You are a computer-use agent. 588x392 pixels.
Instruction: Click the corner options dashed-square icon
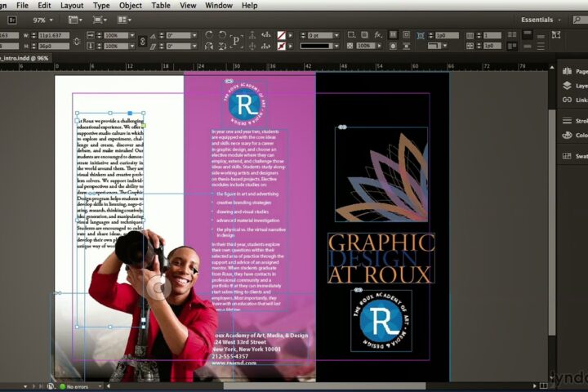click(x=351, y=35)
